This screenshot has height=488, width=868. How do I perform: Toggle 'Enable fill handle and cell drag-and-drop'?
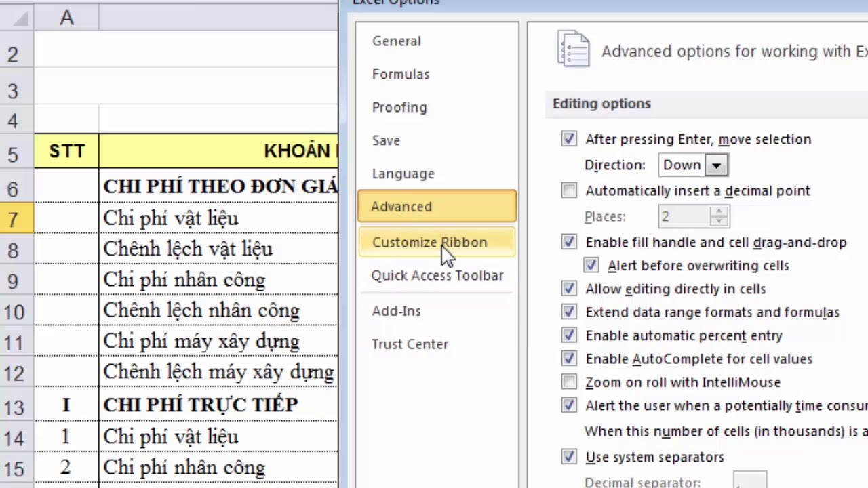click(569, 242)
